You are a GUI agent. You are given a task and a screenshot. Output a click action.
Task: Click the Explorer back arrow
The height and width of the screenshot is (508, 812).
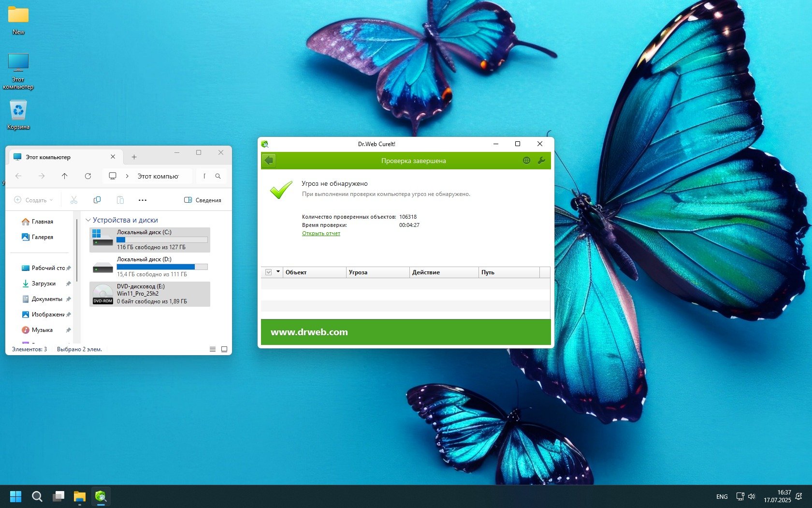click(18, 176)
